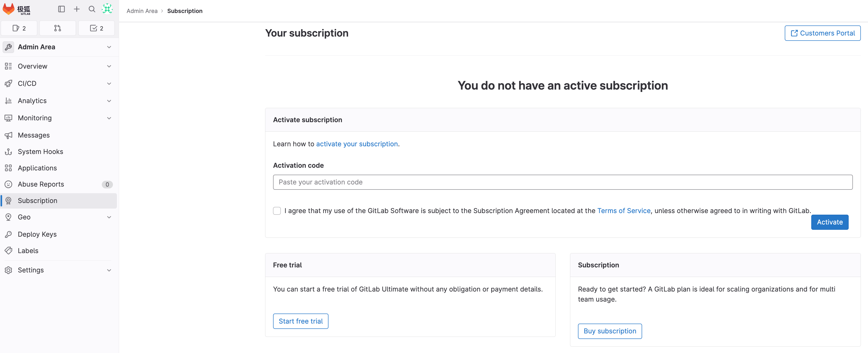Toggle the sidebar collapse icon
868x353 pixels.
(61, 9)
